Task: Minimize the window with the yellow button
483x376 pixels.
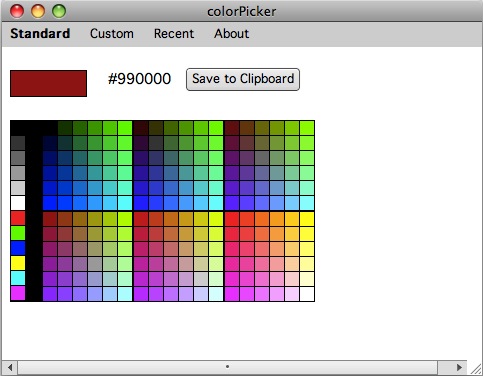Action: (x=38, y=11)
